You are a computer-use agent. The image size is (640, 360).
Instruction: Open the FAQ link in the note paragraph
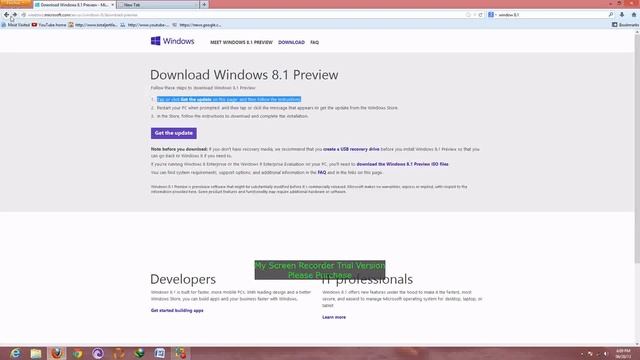pyautogui.click(x=322, y=173)
